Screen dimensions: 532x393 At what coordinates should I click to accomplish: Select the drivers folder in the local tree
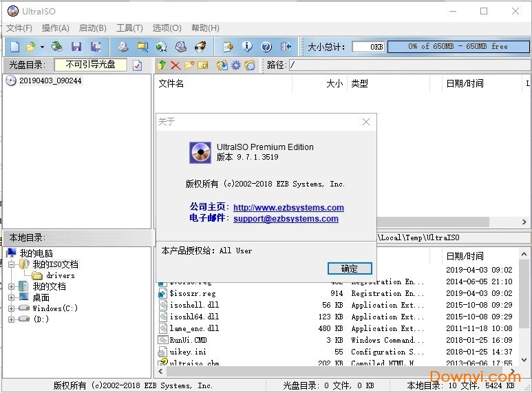coord(60,275)
